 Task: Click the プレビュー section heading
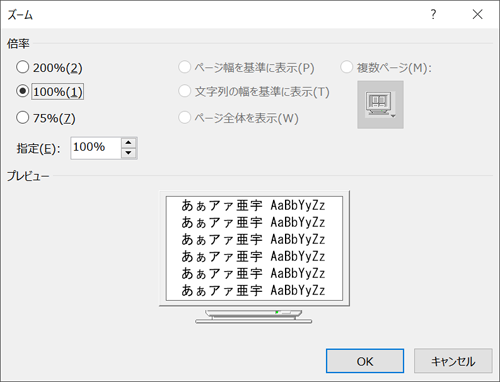(x=28, y=176)
